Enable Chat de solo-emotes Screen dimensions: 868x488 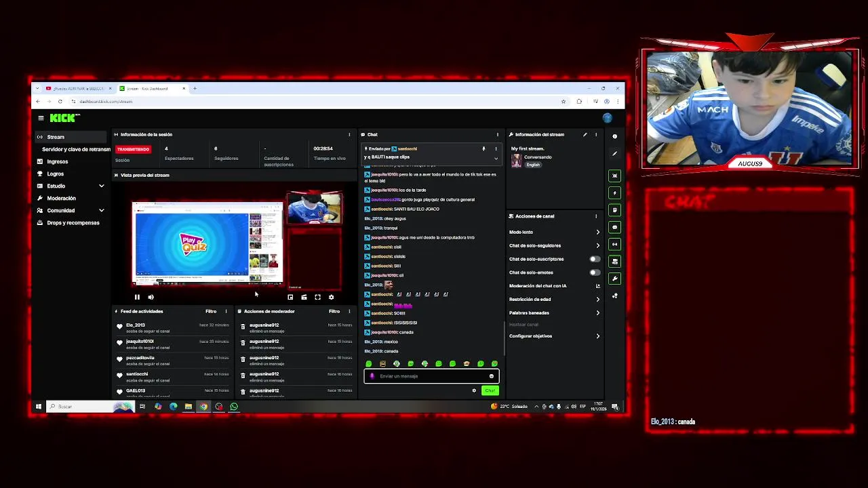[595, 272]
